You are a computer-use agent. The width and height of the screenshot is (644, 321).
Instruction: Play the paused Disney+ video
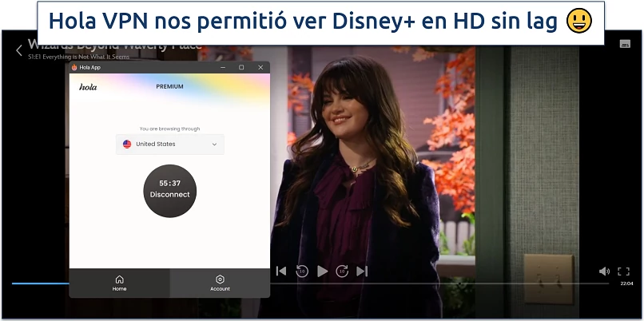pyautogui.click(x=323, y=271)
